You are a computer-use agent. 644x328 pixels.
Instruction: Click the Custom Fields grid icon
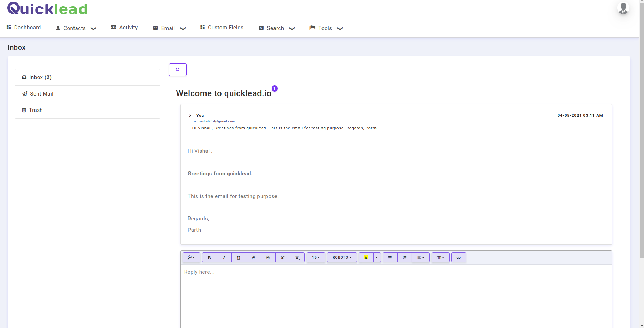point(202,27)
